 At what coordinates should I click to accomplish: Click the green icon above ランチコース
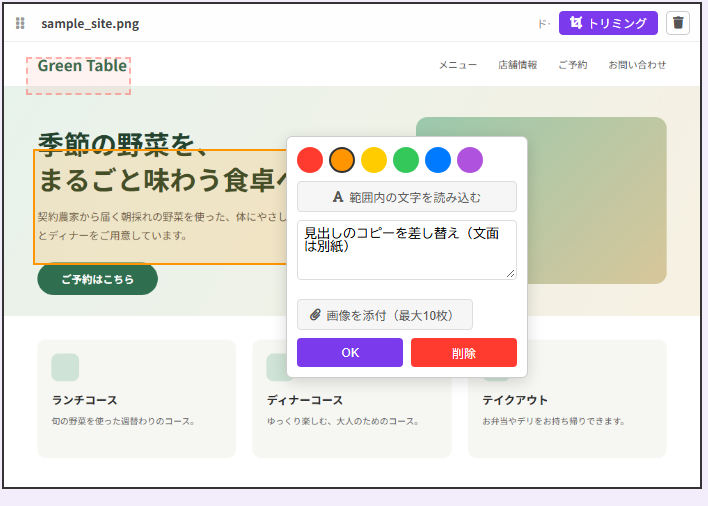[65, 367]
